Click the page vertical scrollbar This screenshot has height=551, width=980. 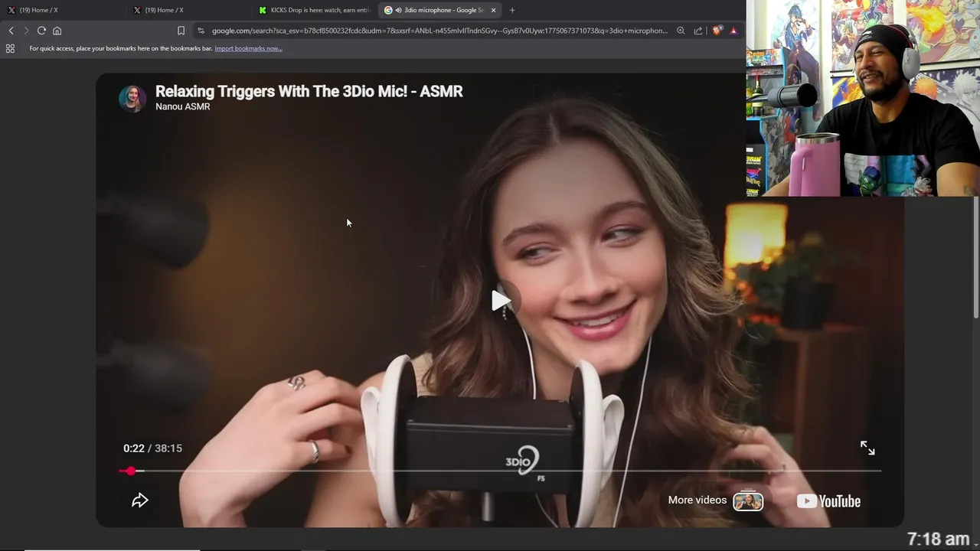975,258
